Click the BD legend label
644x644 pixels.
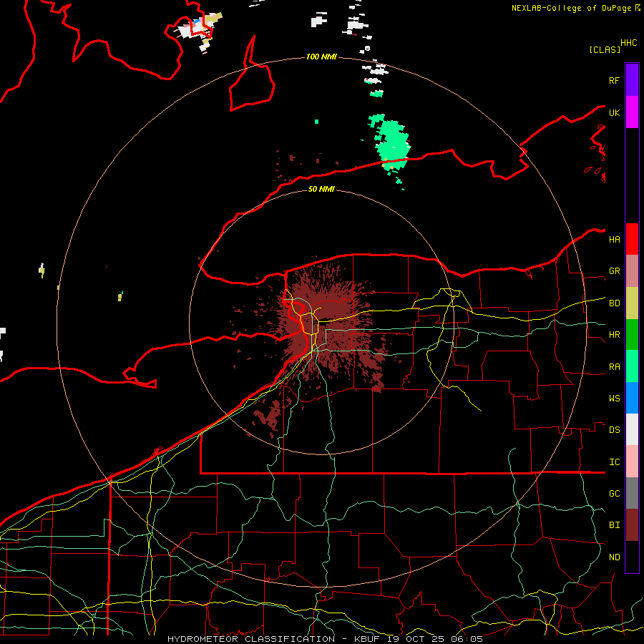614,303
